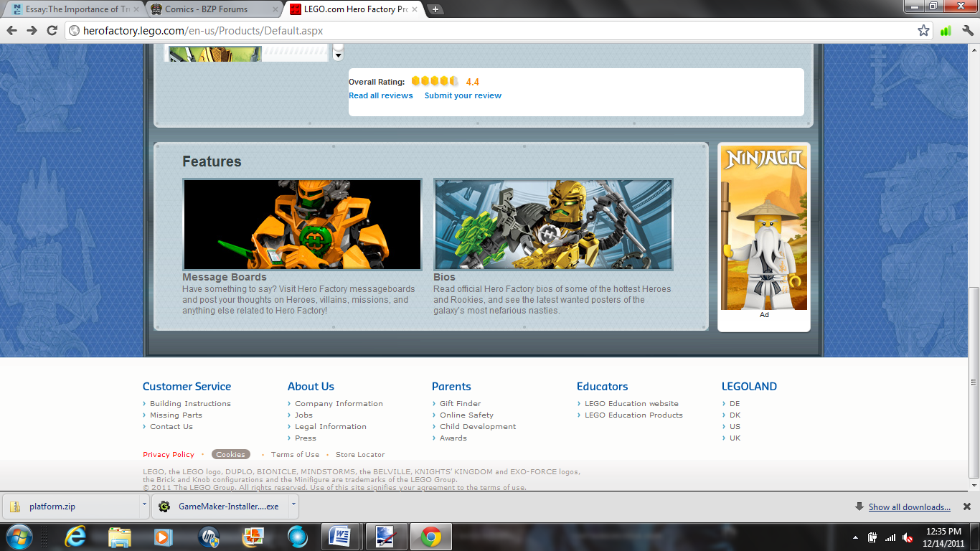Open the clock showing 12:35 PM
Screen dimensions: 980x551
[944, 537]
